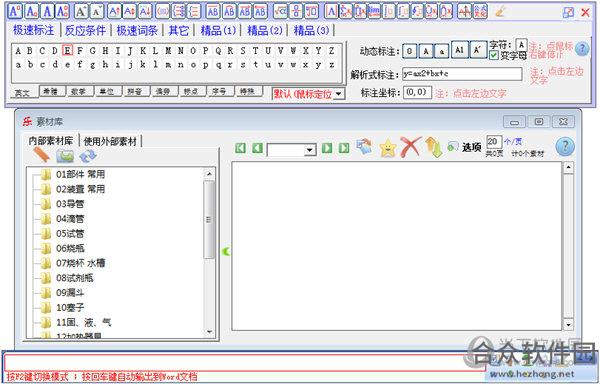Select the 使用外部素材 tab

110,141
